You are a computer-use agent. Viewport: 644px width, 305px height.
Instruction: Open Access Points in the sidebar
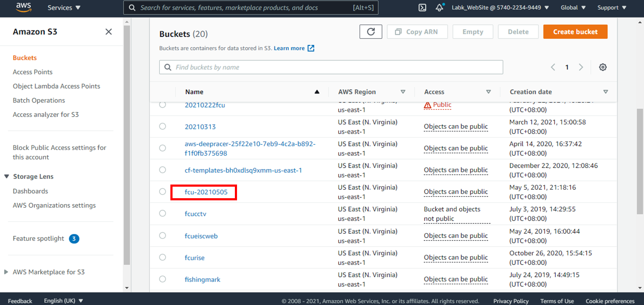coord(33,72)
